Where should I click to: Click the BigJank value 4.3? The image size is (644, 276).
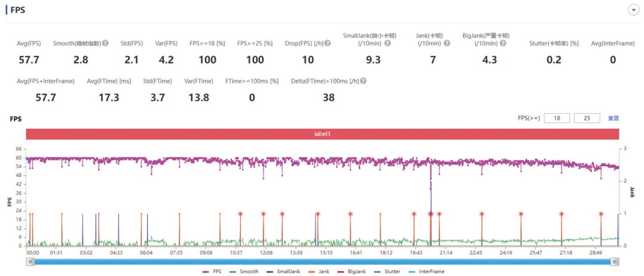click(489, 60)
